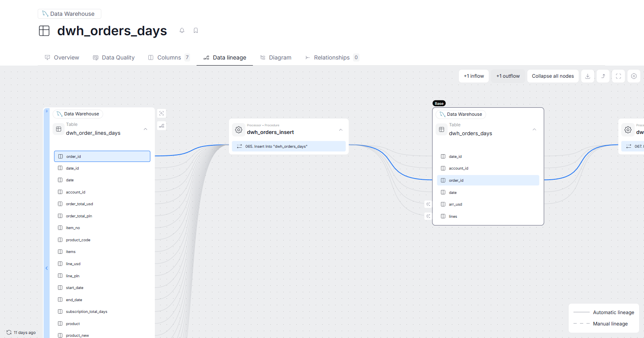Collapse the dwh_orders_insert procedure node
Image resolution: width=644 pixels, height=338 pixels.
(x=341, y=130)
